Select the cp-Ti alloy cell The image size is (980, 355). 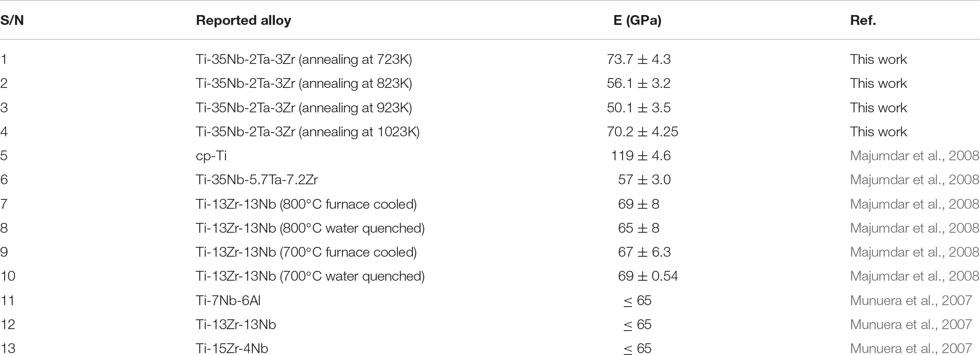(211, 156)
